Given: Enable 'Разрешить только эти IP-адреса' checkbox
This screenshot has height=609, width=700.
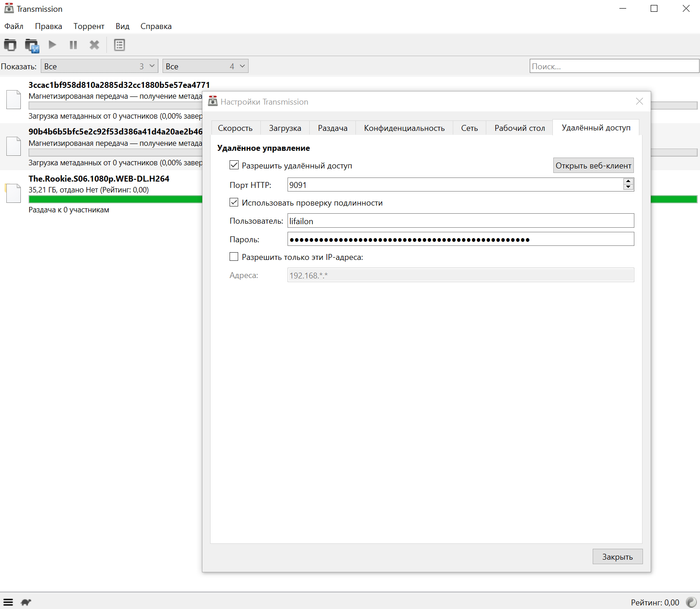Looking at the screenshot, I should tap(234, 257).
